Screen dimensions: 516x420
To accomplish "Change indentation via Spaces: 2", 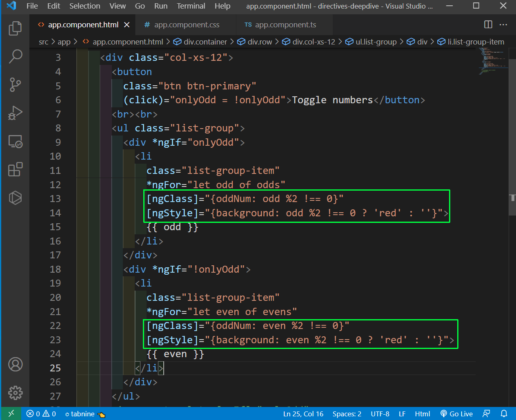I will (347, 413).
